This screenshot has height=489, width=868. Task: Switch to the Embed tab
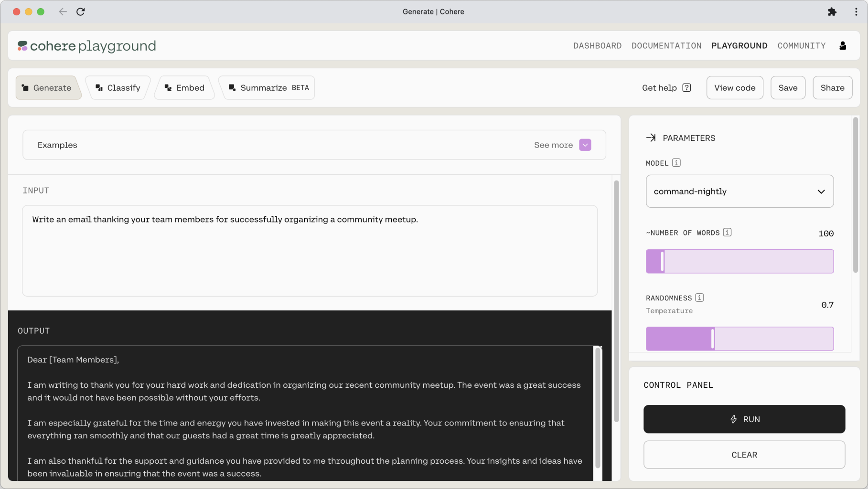pos(184,87)
